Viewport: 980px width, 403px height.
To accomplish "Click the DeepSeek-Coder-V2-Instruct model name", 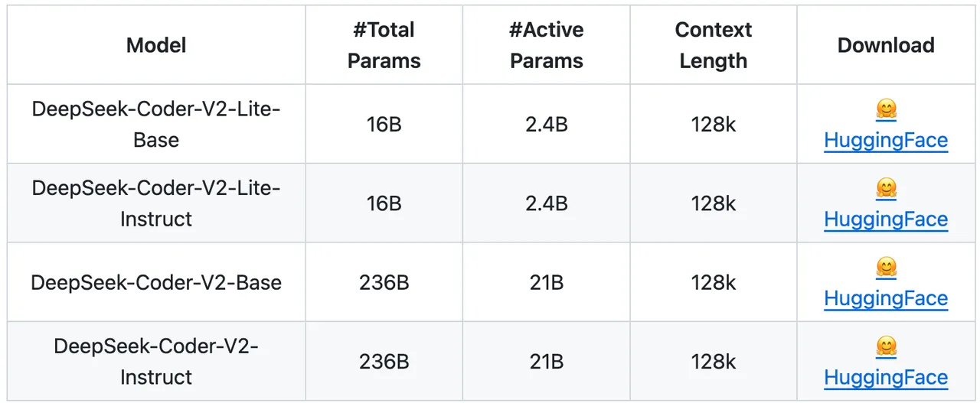I will 156,362.
